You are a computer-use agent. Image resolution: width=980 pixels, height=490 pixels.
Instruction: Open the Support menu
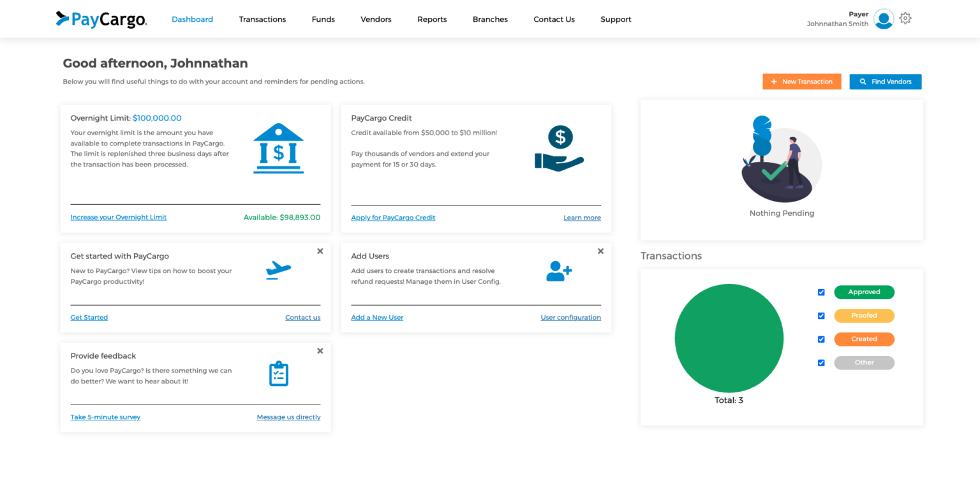(616, 19)
